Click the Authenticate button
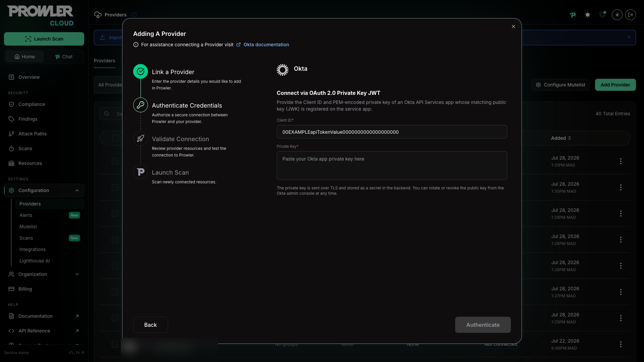This screenshot has height=362, width=644. click(483, 325)
